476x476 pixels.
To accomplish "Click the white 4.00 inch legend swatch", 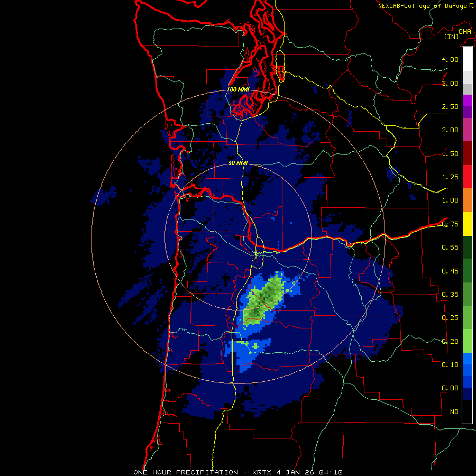I will [x=467, y=59].
